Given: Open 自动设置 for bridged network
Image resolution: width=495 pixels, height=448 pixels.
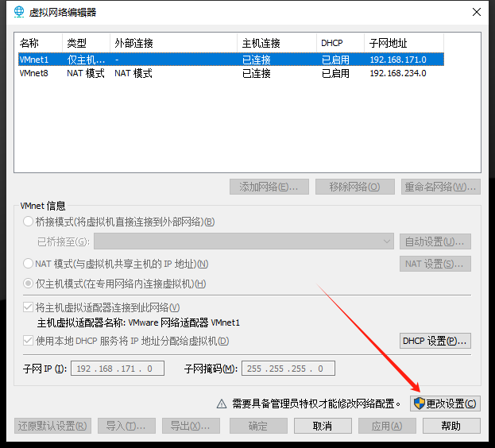Looking at the screenshot, I should click(435, 241).
